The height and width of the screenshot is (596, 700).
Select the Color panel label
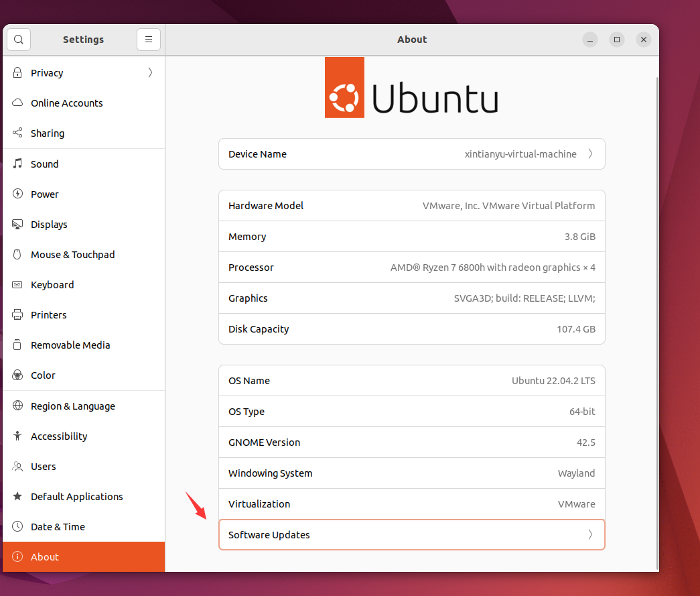(x=43, y=375)
